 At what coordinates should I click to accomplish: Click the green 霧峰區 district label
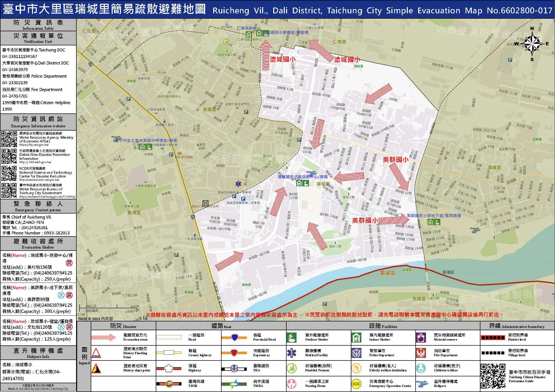tap(388, 273)
